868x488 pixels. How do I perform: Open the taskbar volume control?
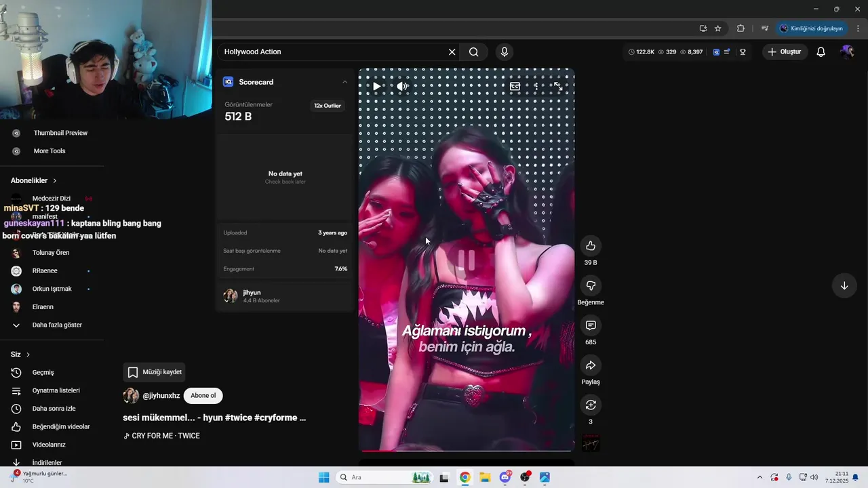(814, 477)
